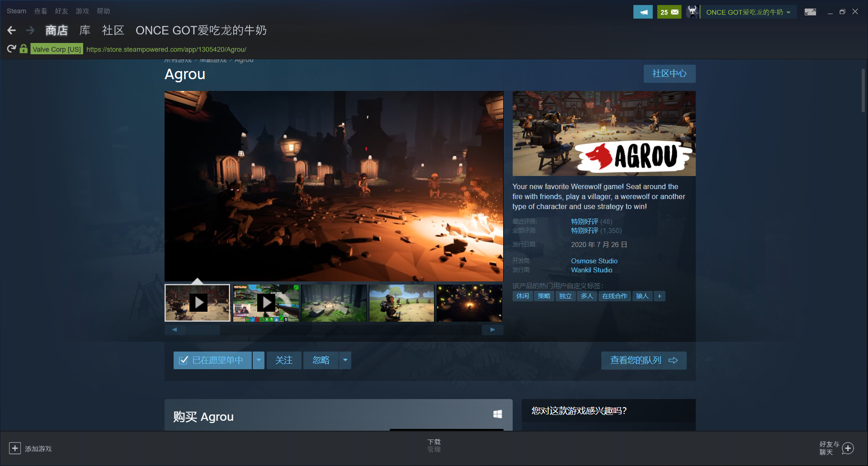Open the 社区中心 community hub button
868x466 pixels.
(x=670, y=74)
